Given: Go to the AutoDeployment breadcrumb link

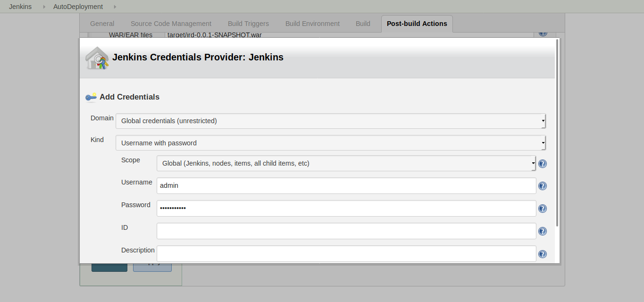Looking at the screenshot, I should pyautogui.click(x=78, y=7).
